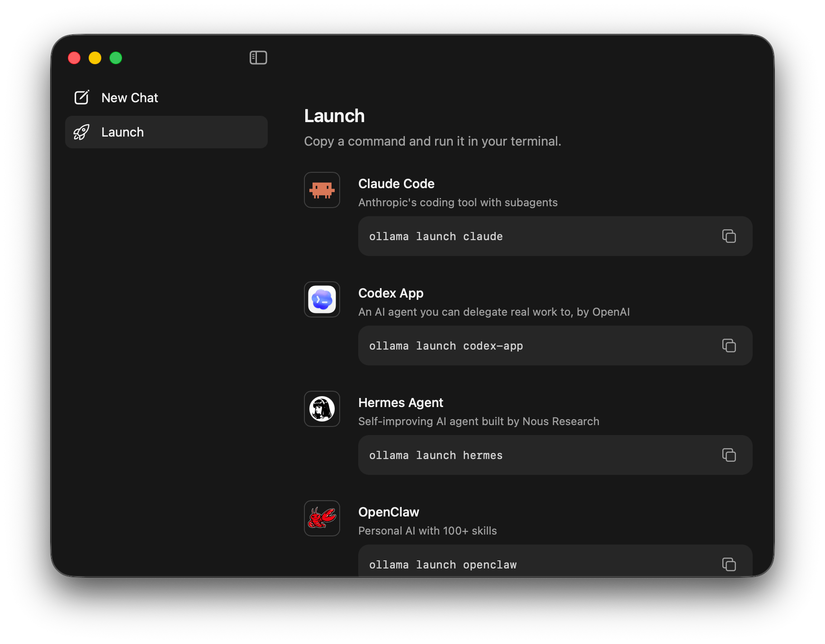
Task: Copy the ollama launch codex-app command
Action: (729, 346)
